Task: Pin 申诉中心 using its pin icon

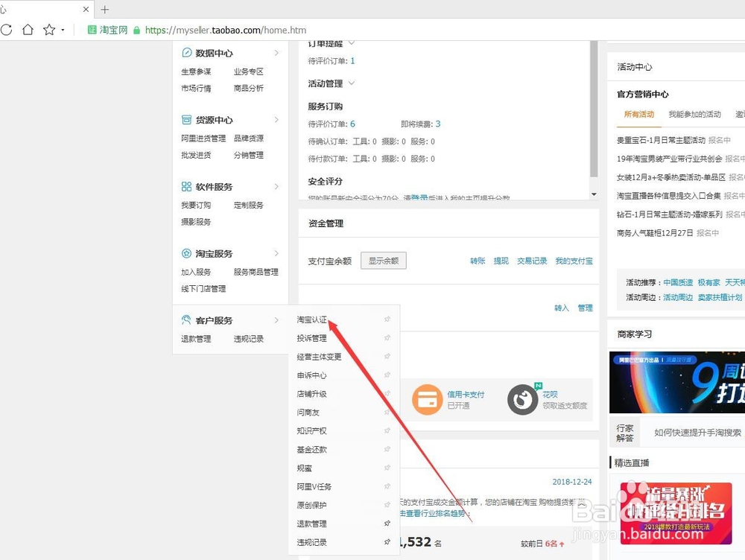Action: pos(387,375)
